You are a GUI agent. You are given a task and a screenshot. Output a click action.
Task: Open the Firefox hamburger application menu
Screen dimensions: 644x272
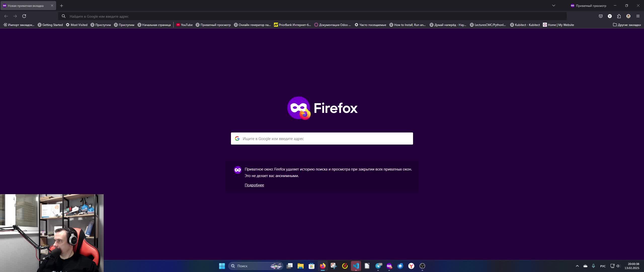(x=638, y=16)
